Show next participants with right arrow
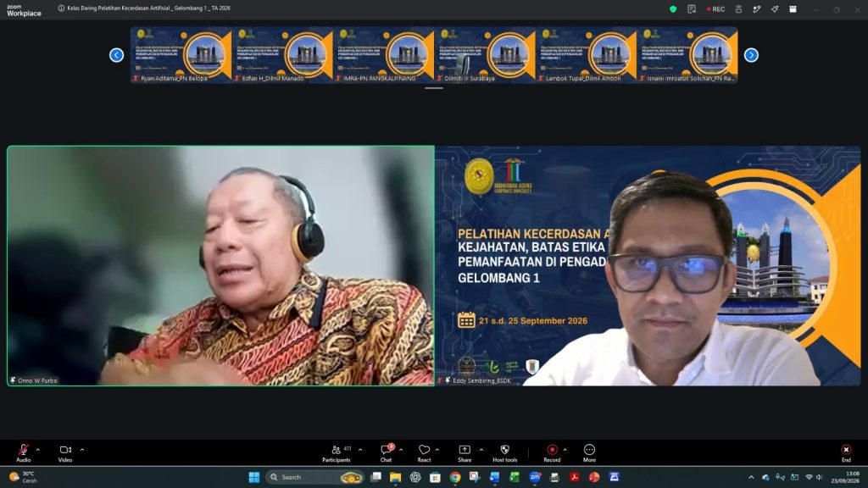Image resolution: width=868 pixels, height=488 pixels. (751, 55)
